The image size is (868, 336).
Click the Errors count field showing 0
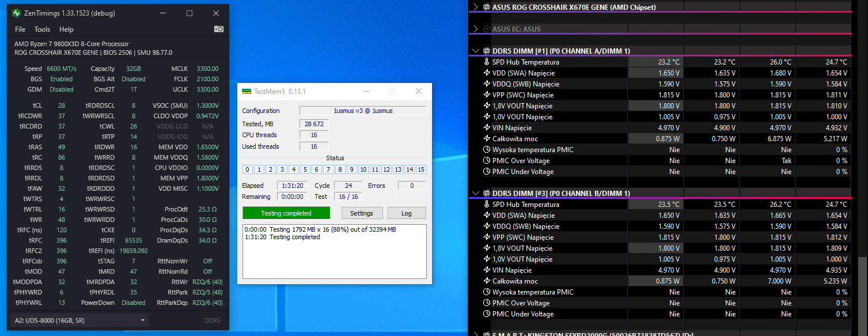point(412,186)
